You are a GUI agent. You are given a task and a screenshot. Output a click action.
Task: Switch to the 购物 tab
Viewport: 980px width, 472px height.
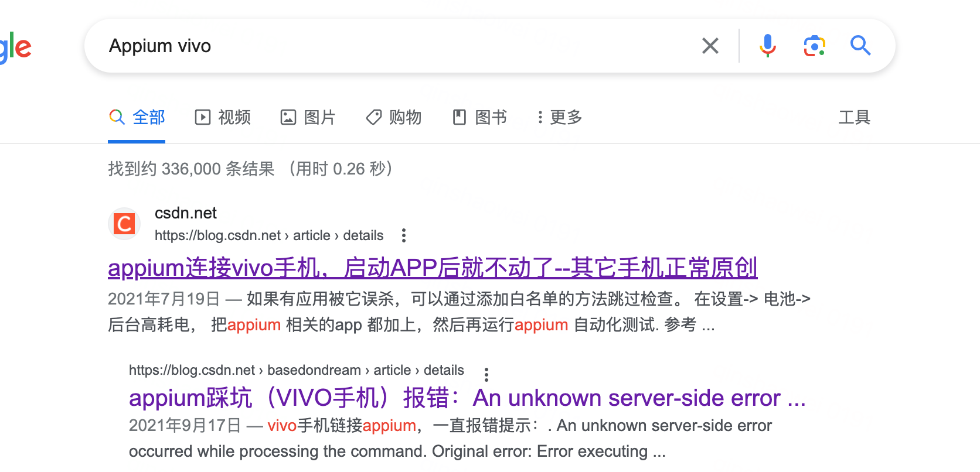pos(394,117)
